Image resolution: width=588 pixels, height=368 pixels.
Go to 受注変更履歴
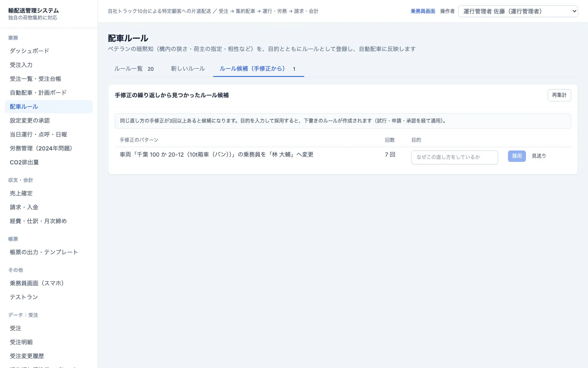pyautogui.click(x=49, y=356)
